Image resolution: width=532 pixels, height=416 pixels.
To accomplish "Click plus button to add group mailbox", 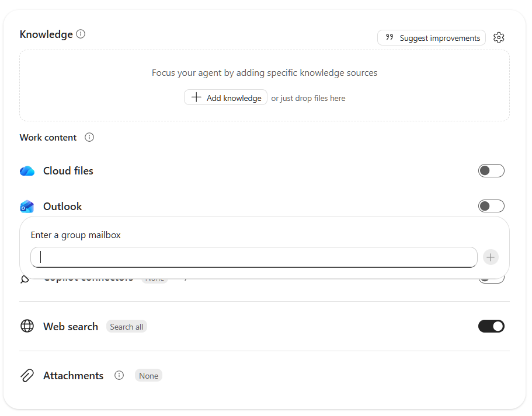I will (491, 257).
